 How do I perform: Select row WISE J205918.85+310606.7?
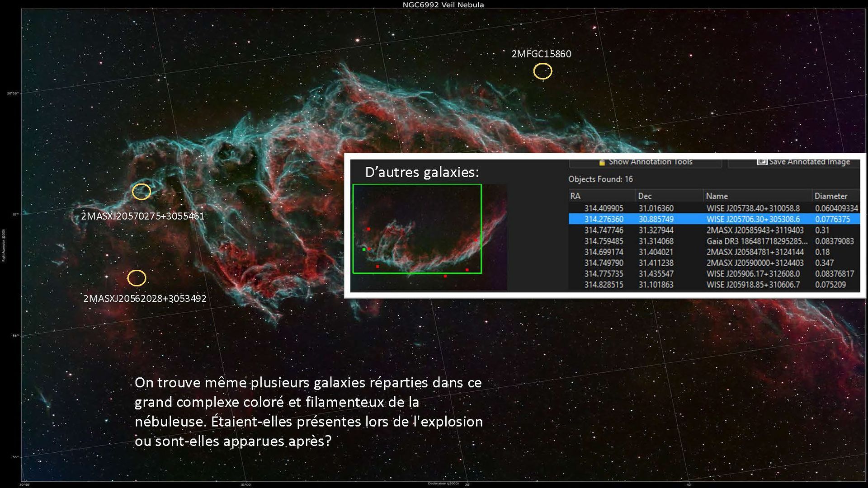click(x=753, y=285)
